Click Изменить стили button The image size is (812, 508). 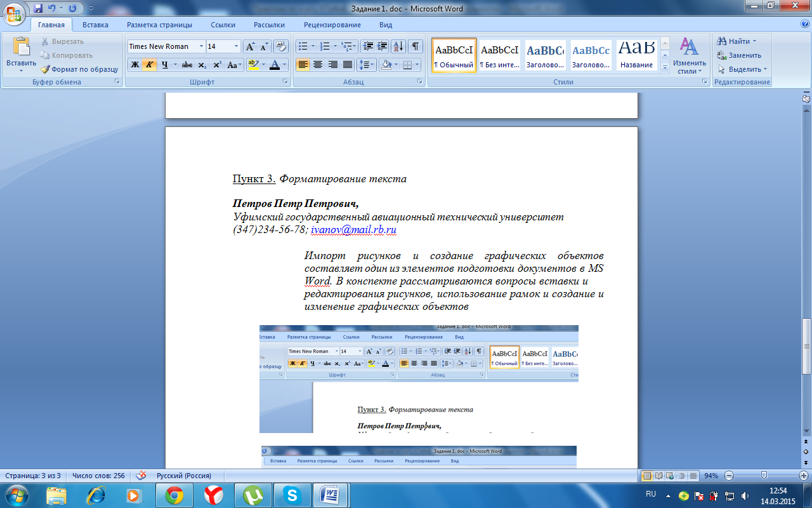690,56
